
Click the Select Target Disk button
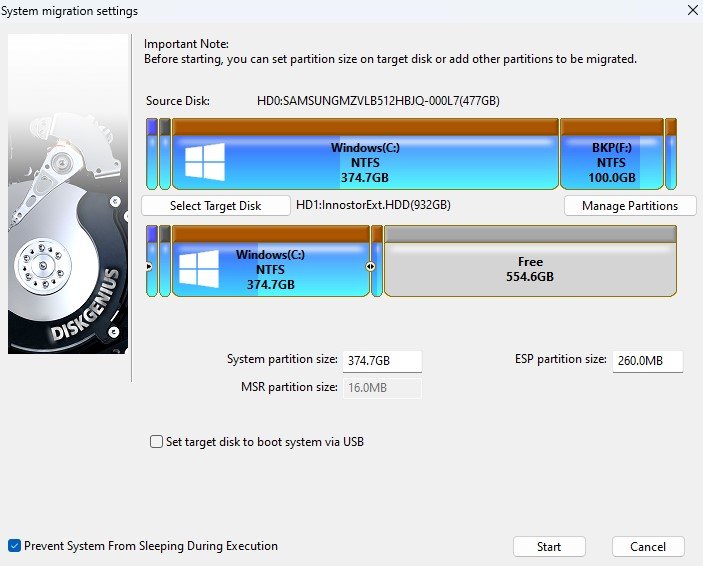[x=216, y=206]
